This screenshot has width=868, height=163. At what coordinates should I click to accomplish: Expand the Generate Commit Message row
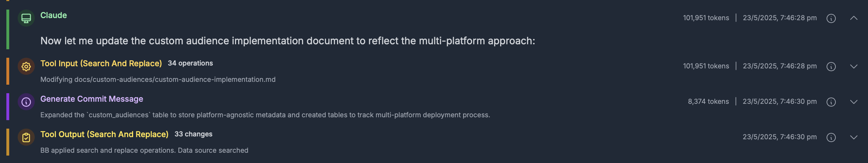point(853,102)
